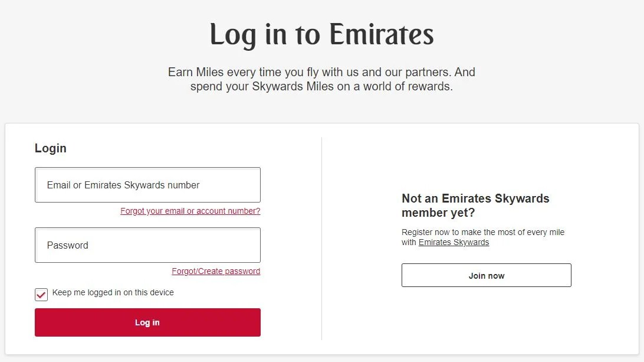Open "Forgot your email or account number?"
The image size is (644, 362).
coord(190,211)
